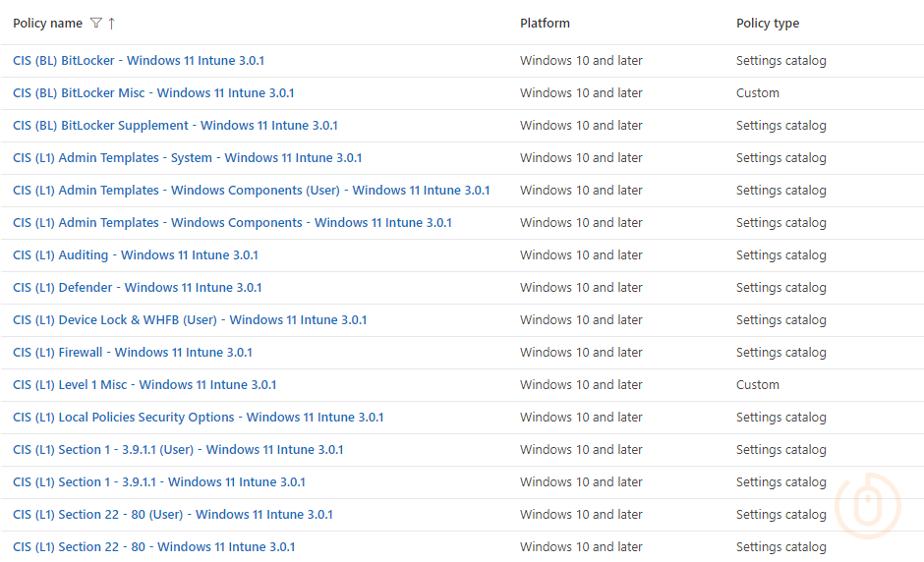Click the mouse watermark icon
The image size is (924, 562).
point(866,507)
